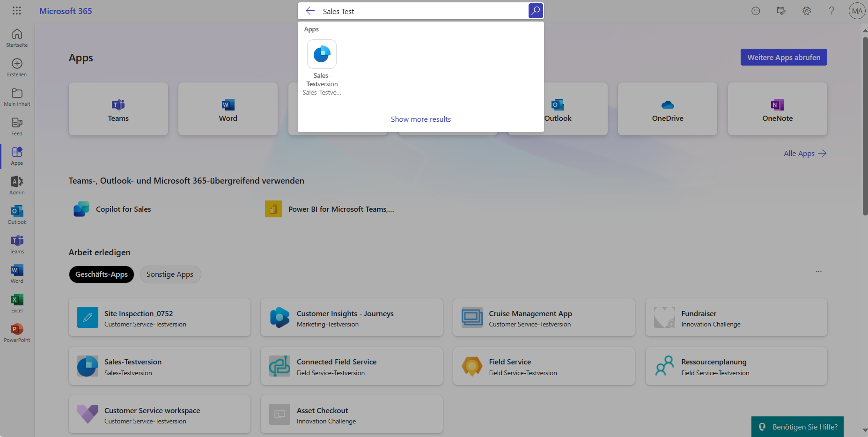This screenshot has width=868, height=437.
Task: Switch to the Sonstige Apps tab
Action: (x=170, y=274)
